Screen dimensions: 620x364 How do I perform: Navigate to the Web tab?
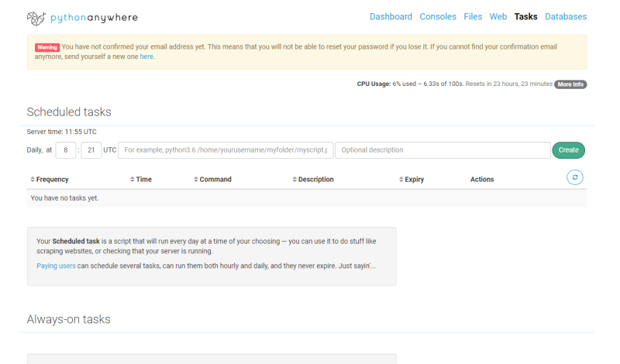498,16
